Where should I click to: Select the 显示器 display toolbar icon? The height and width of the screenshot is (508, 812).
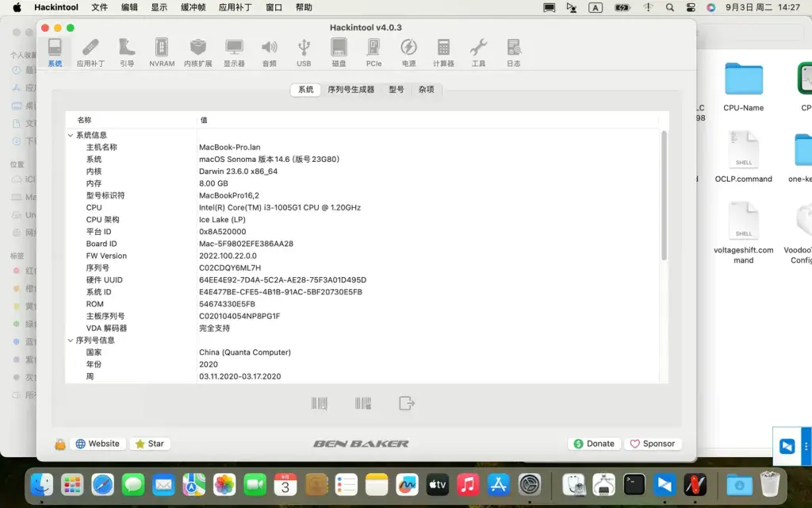coord(234,52)
